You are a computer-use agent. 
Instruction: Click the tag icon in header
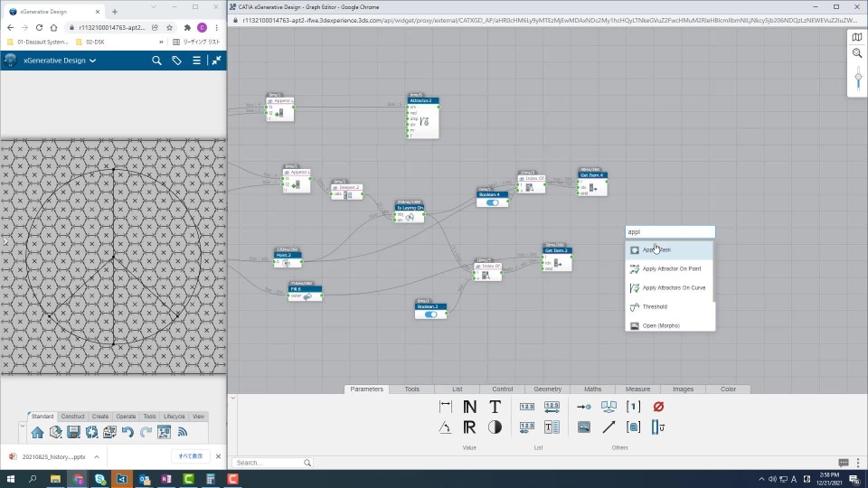[176, 61]
